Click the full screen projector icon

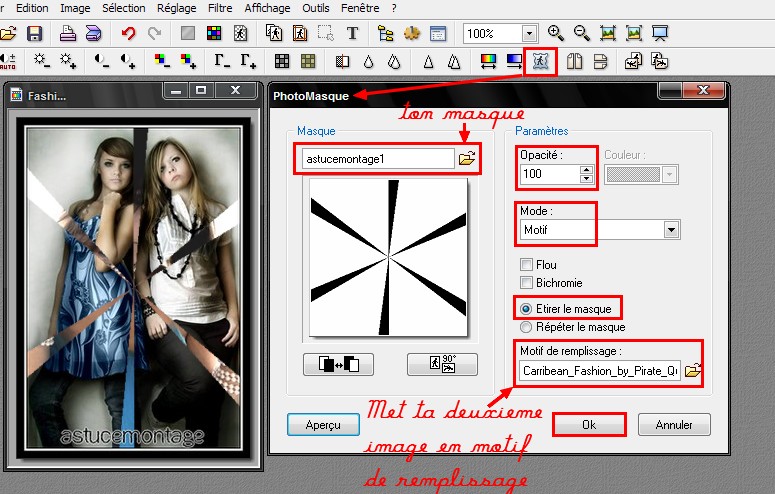tap(660, 33)
